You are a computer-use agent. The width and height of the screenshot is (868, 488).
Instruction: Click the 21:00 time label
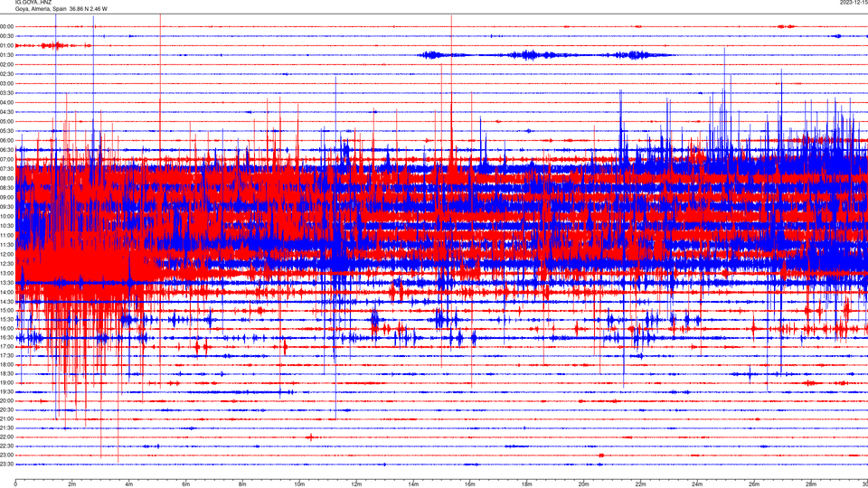click(x=7, y=418)
